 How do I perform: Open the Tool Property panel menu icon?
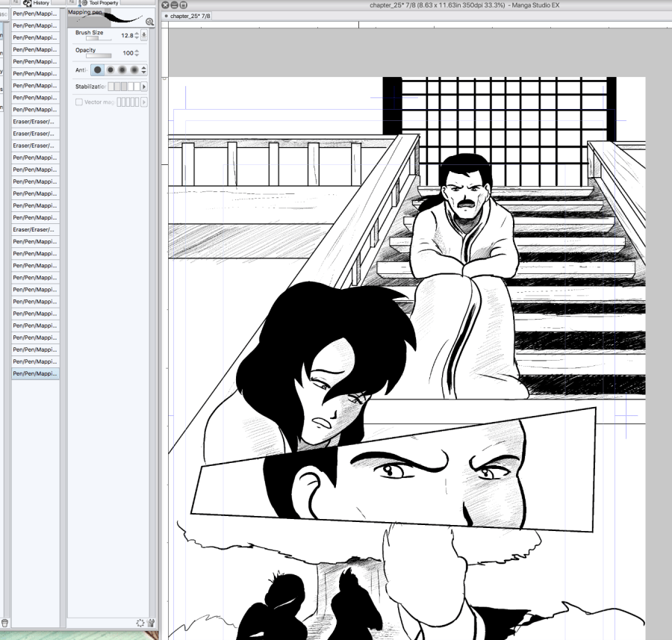tap(71, 3)
